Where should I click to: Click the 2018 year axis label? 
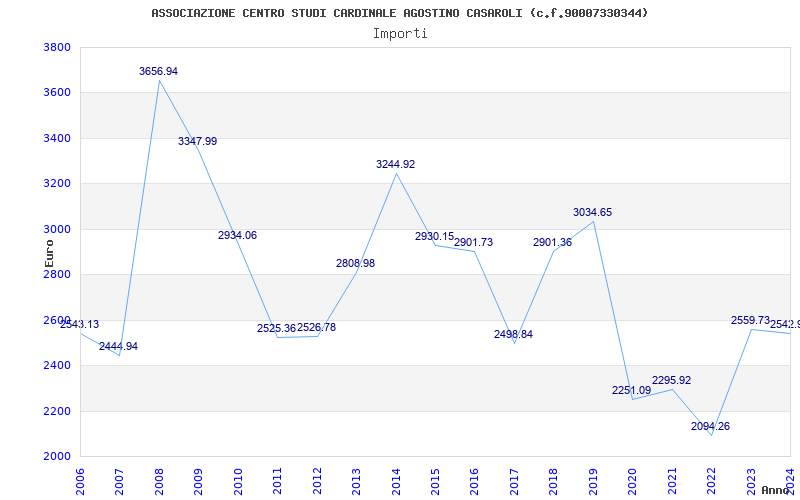554,482
